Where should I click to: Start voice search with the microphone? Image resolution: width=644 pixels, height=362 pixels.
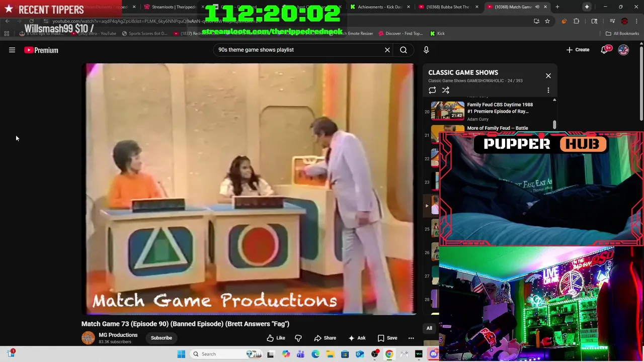(426, 50)
